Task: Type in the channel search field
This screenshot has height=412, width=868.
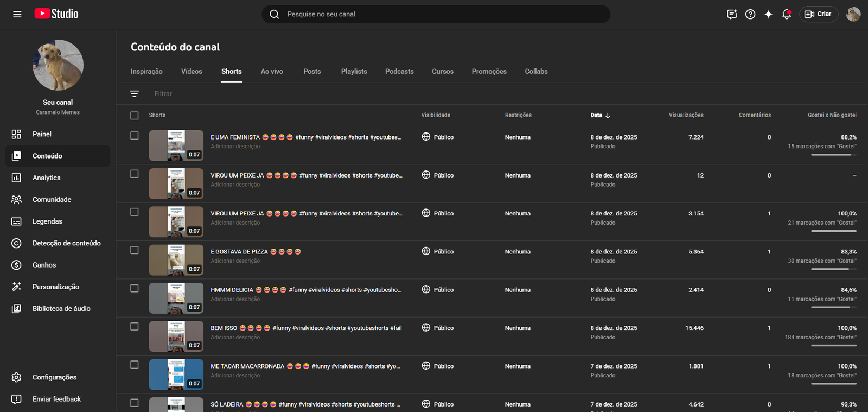Action: coord(434,14)
